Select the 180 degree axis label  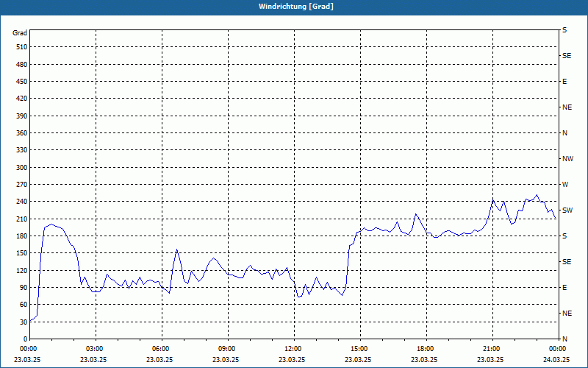(22, 236)
